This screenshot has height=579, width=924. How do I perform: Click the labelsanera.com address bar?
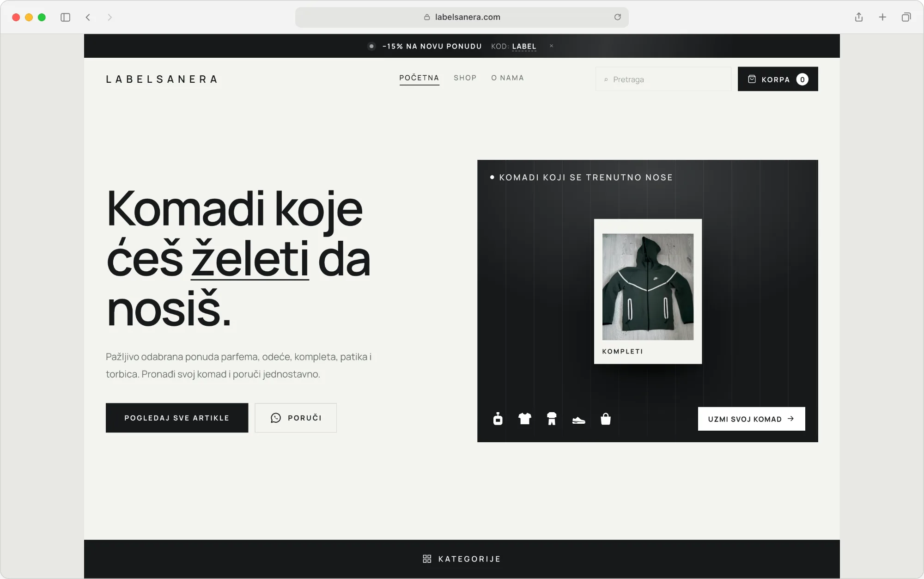462,17
